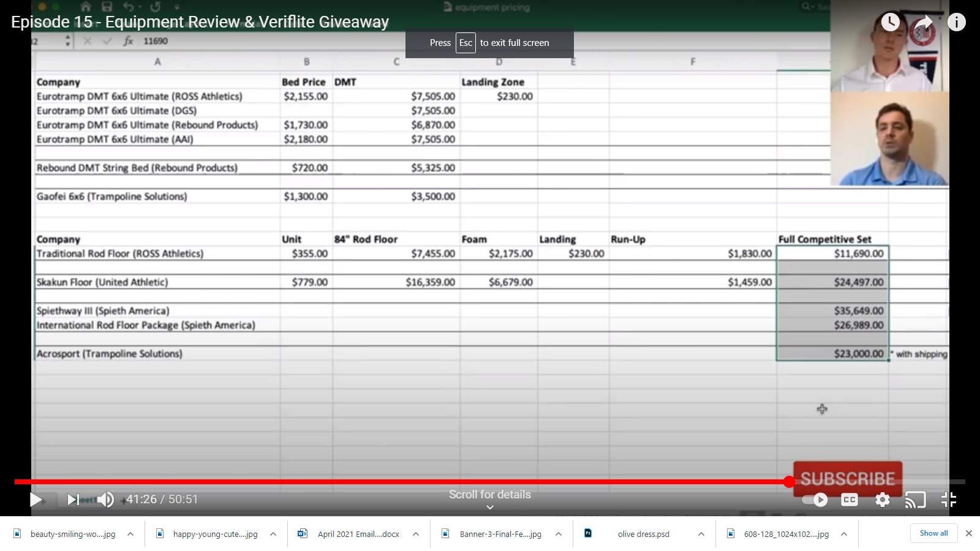Click the Excel formula bar value 11690
This screenshot has height=551, width=980.
[156, 41]
